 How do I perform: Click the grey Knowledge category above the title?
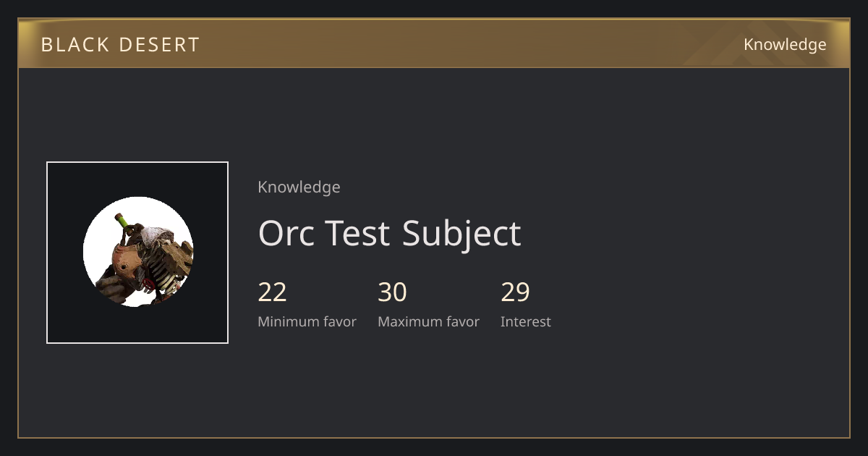pos(299,187)
